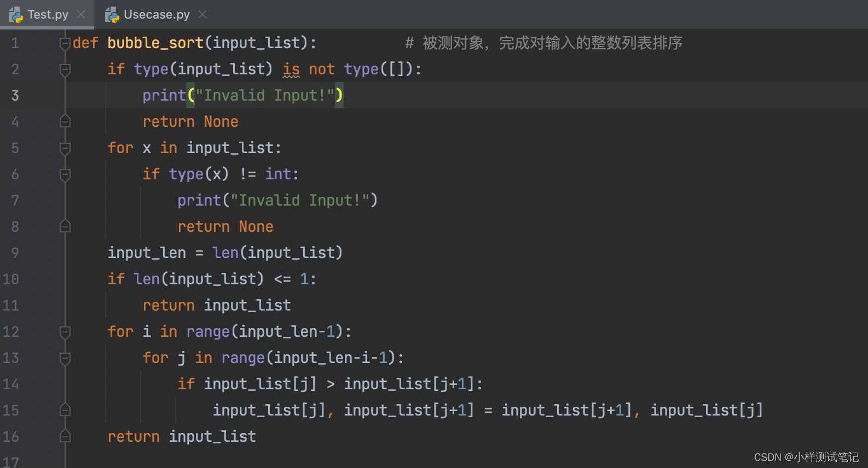Click 'input_len' variable on line 9
The height and width of the screenshot is (468, 868).
tap(147, 253)
